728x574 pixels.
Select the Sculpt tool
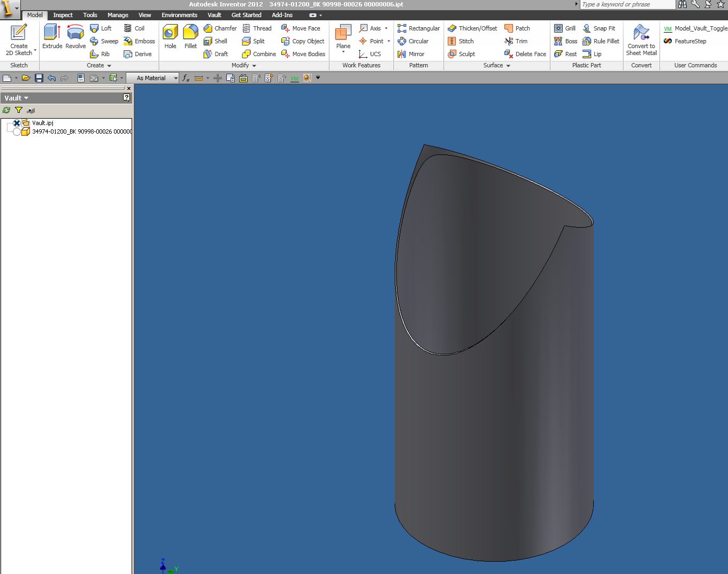[461, 54]
